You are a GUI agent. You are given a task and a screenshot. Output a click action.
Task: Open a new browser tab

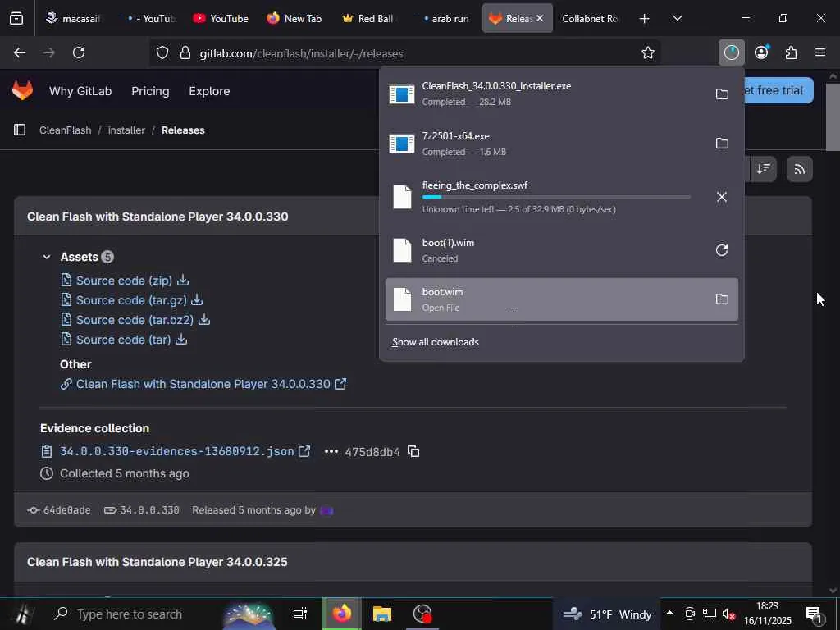(644, 19)
